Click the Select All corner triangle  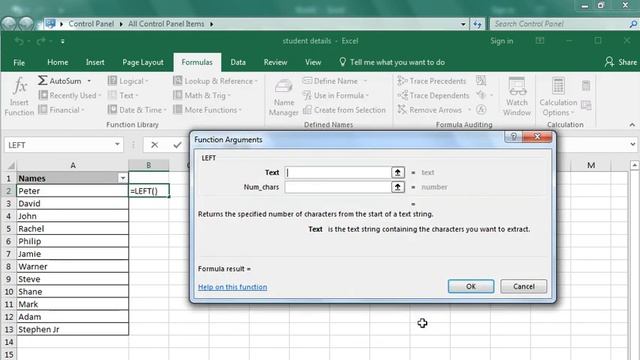click(11, 165)
